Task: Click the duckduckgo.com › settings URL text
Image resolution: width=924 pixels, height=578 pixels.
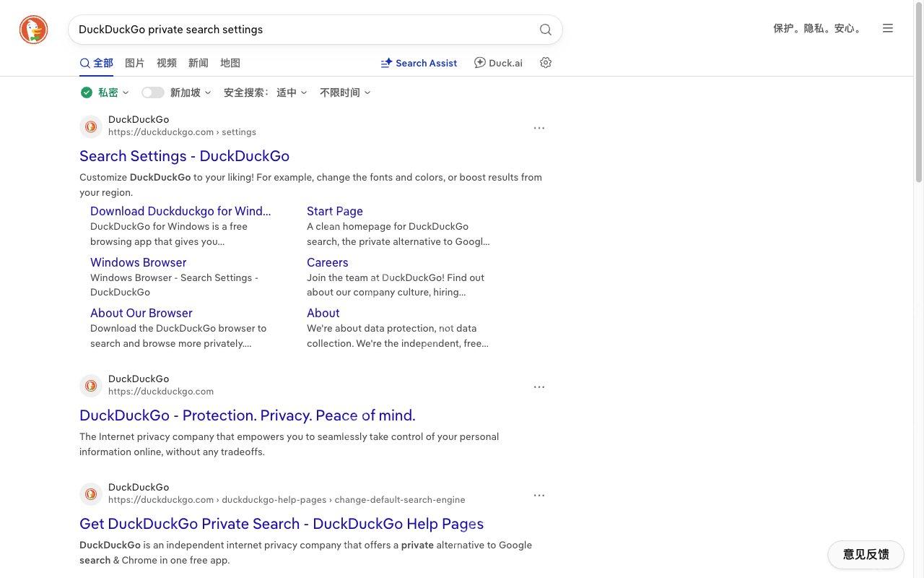Action: (x=182, y=132)
